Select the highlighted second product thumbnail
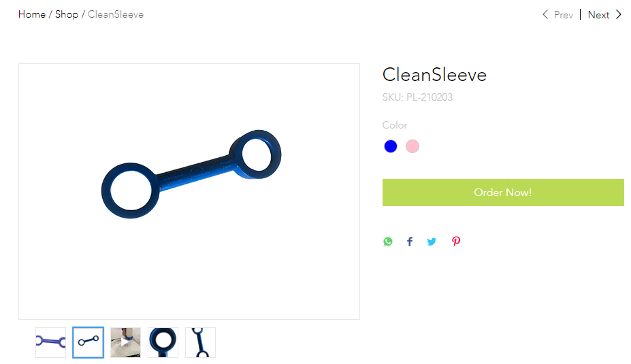631x364 pixels. (x=88, y=342)
